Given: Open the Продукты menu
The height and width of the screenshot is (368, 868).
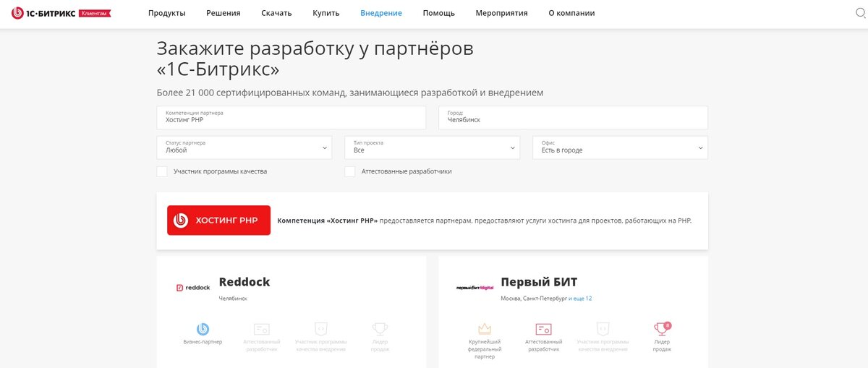Looking at the screenshot, I should [x=167, y=13].
